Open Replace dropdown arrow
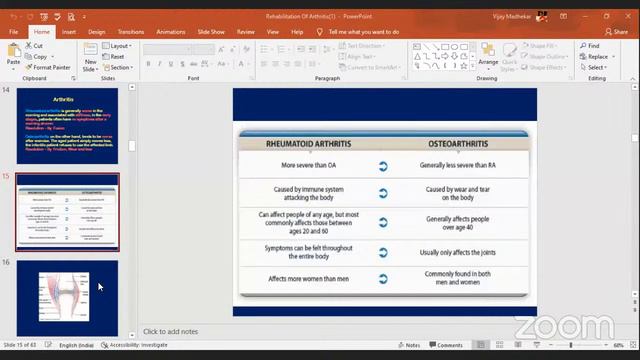The height and width of the screenshot is (360, 640). (x=613, y=57)
